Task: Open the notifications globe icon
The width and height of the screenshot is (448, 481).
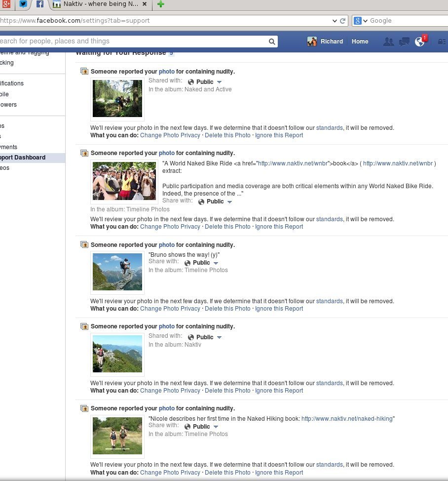Action: coord(420,41)
